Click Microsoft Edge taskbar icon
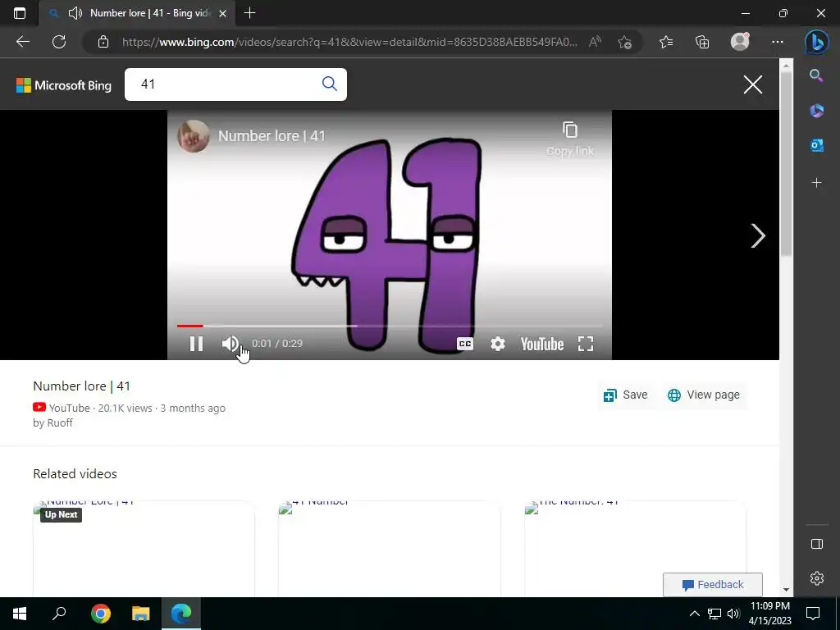 coord(181,614)
